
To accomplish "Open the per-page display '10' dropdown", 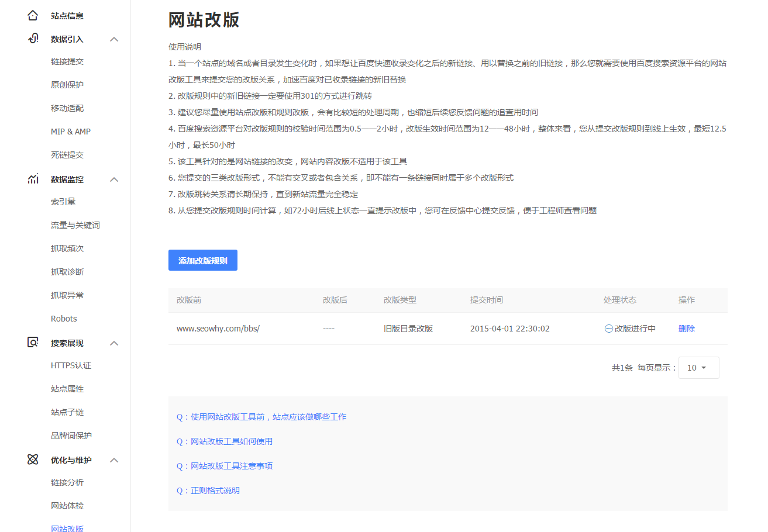I will point(698,367).
